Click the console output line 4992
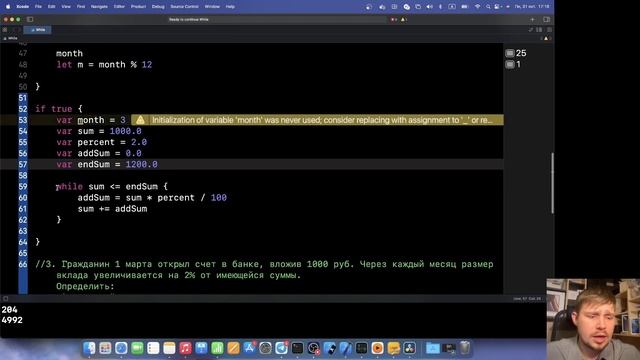Image resolution: width=640 pixels, height=360 pixels. [12, 320]
